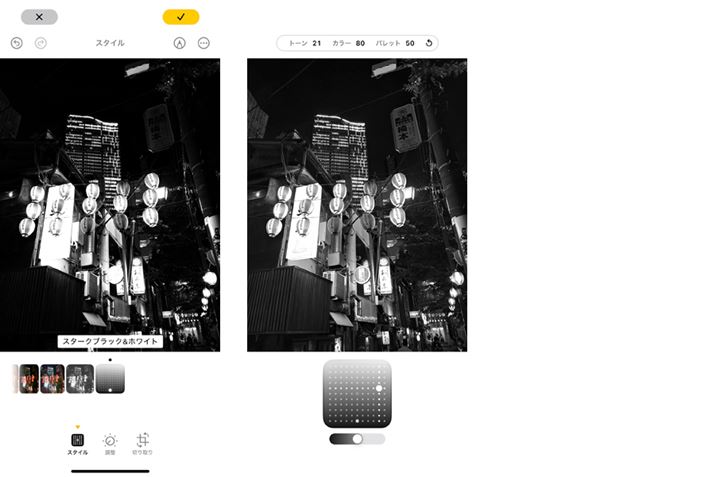
Task: Open the markup pen icon
Action: pyautogui.click(x=179, y=43)
